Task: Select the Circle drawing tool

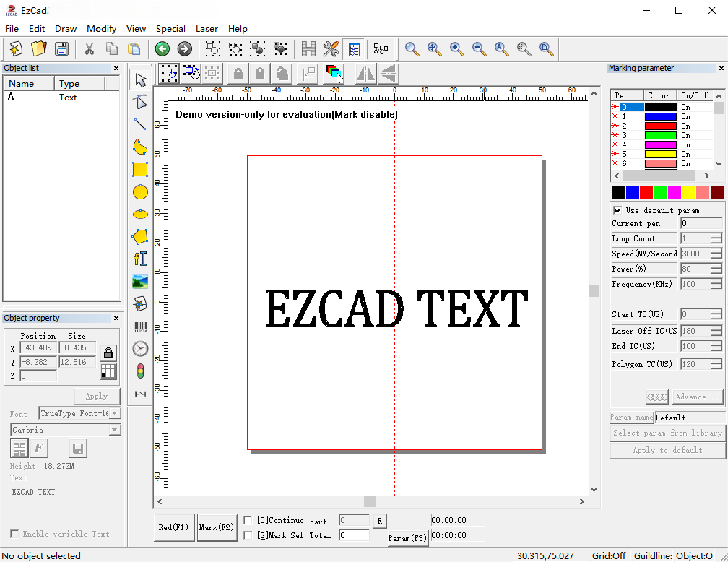Action: (x=140, y=192)
